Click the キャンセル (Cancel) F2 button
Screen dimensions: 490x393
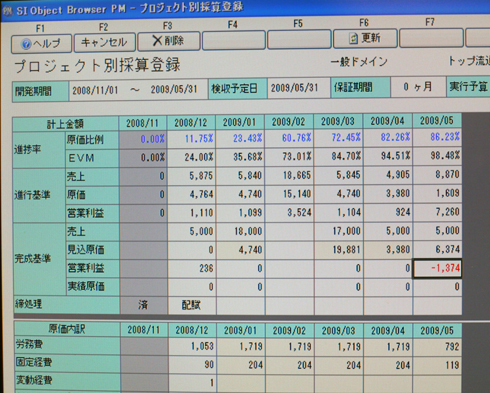click(x=104, y=42)
